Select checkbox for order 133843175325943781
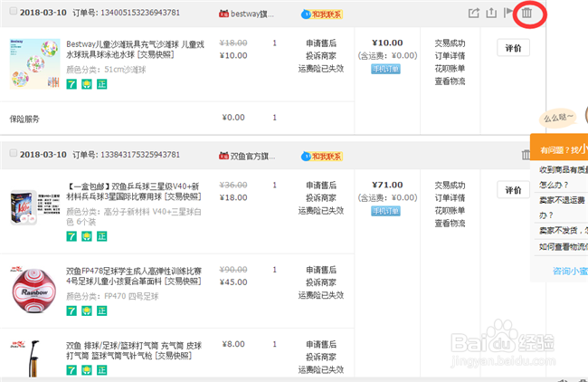 14,153
